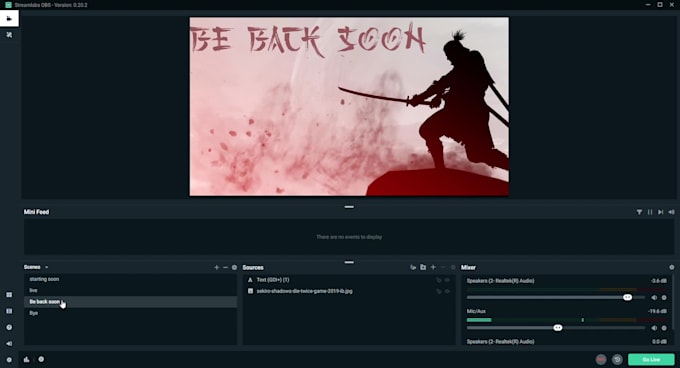Click the 'Be Back Soon' preview canvas
The width and height of the screenshot is (680, 368).
click(x=349, y=107)
